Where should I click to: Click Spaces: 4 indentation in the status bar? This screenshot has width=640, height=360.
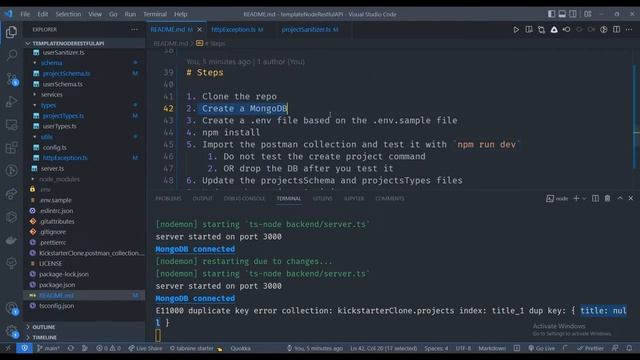click(436, 348)
